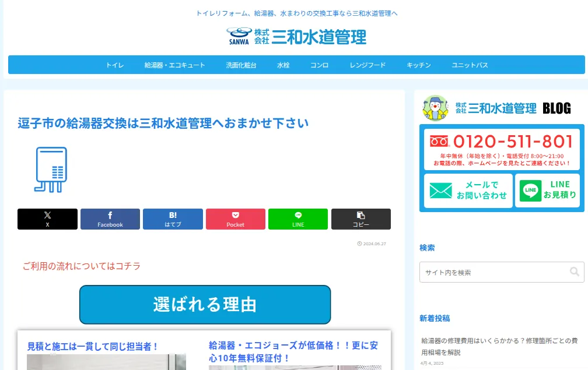Save the article to Pocket
This screenshot has width=588, height=370.
(x=236, y=219)
